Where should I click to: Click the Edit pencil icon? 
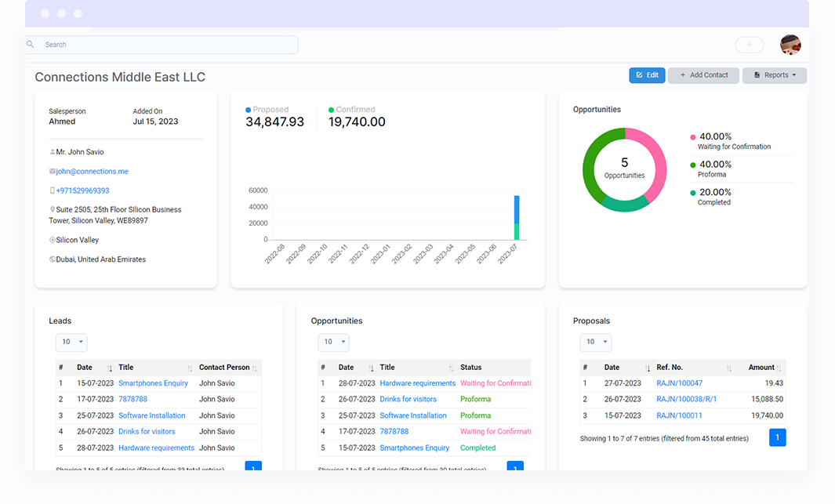639,75
